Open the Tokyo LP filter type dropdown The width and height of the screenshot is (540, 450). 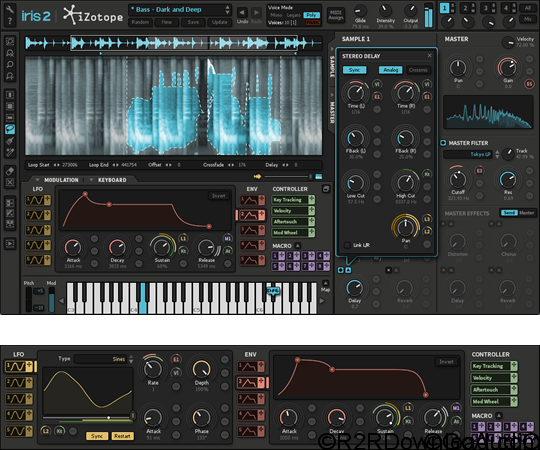pos(468,154)
